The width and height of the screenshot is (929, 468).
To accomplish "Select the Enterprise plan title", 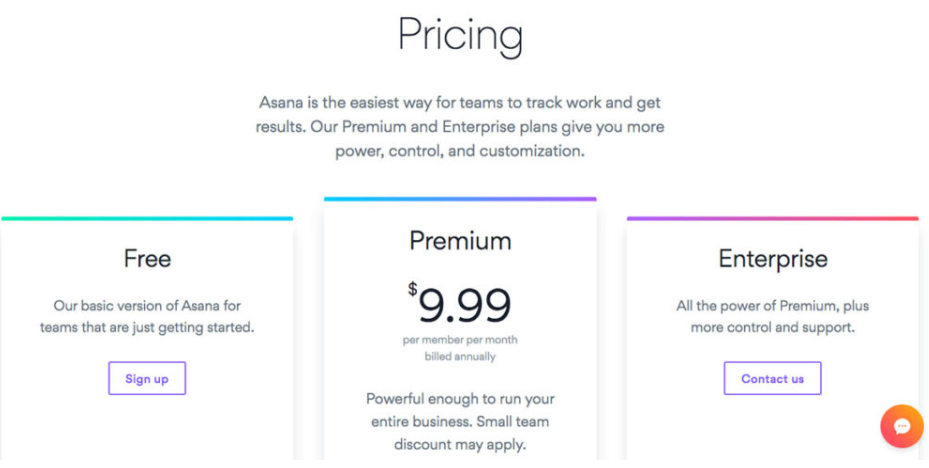I will point(772,259).
